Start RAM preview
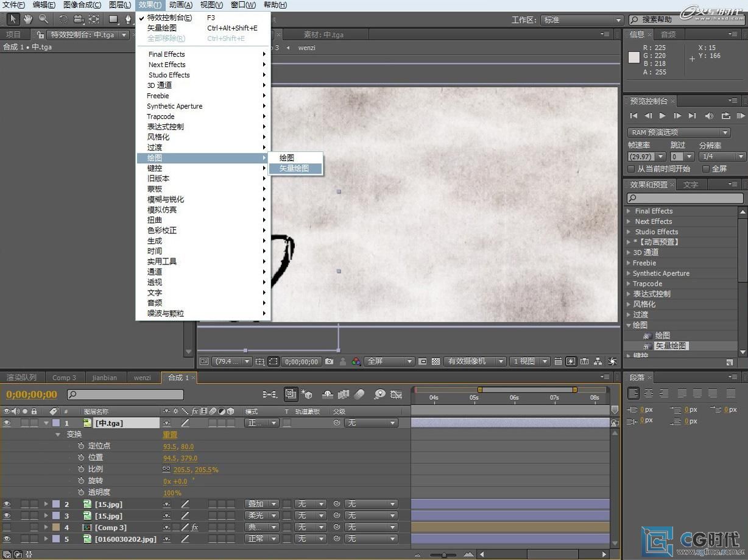 [741, 116]
